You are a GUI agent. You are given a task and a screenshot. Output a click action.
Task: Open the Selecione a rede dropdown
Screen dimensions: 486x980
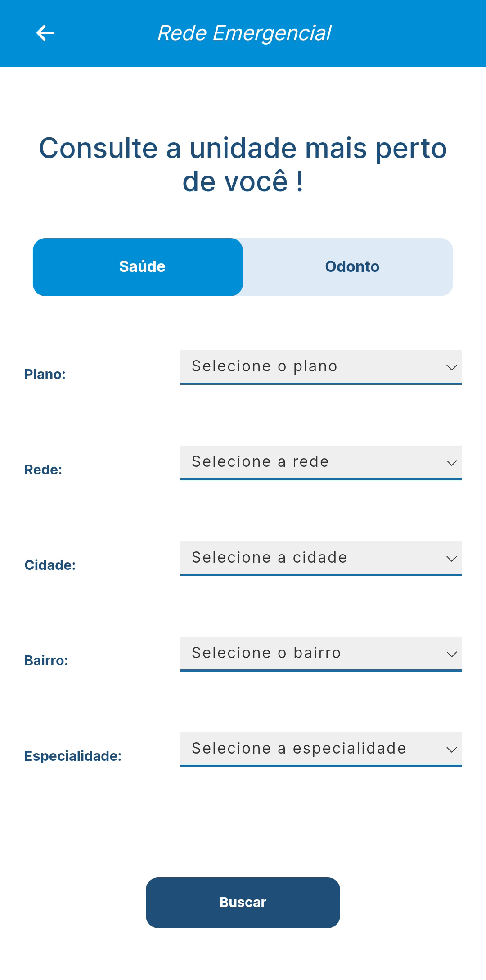coord(321,463)
